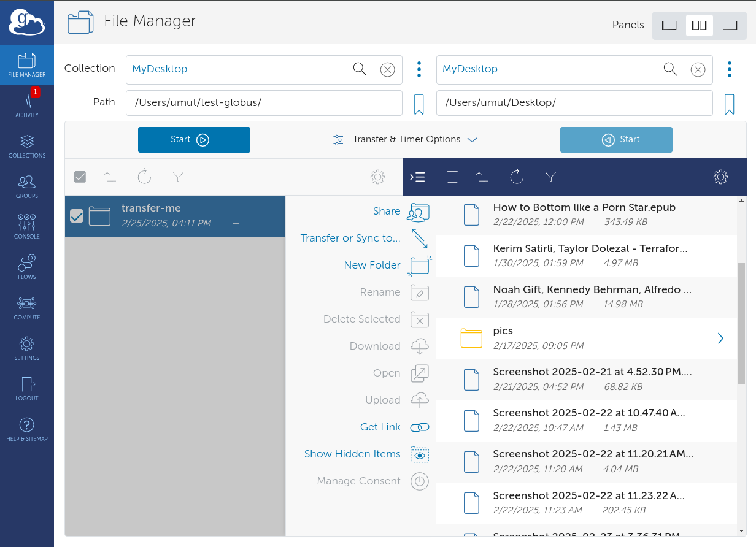Uncheck the transfer-me folder checkbox
The image size is (756, 547).
pyautogui.click(x=77, y=216)
